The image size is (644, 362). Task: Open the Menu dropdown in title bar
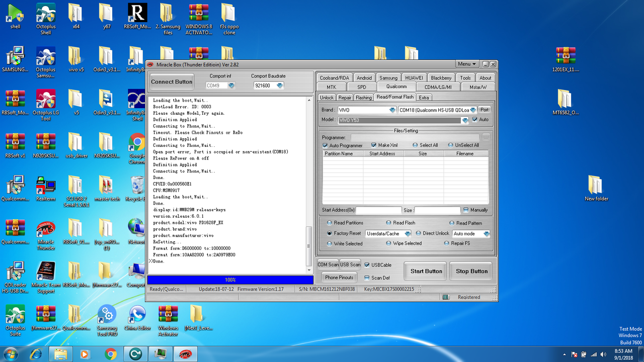[467, 64]
